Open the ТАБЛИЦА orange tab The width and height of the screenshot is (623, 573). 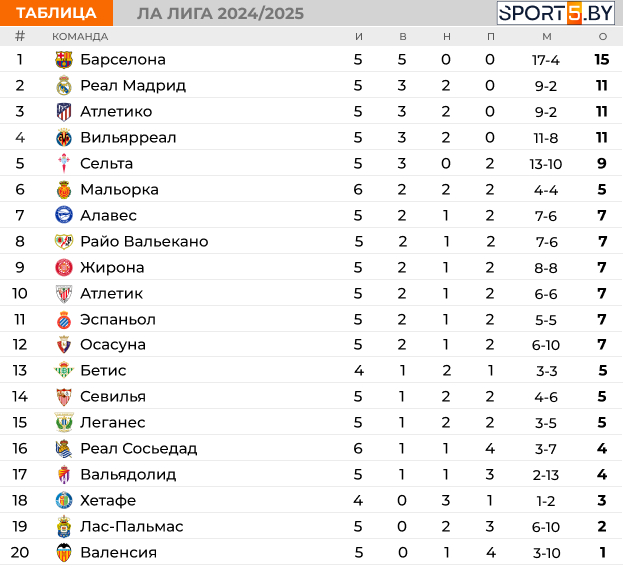[x=56, y=13]
